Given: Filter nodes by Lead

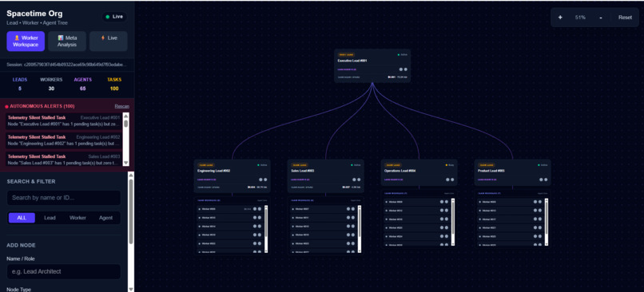Looking at the screenshot, I should click(50, 218).
